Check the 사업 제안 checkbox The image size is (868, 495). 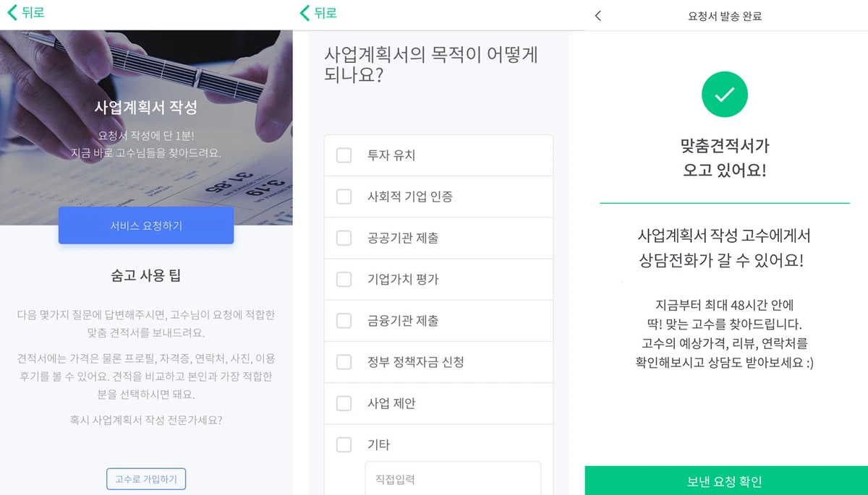(x=344, y=403)
